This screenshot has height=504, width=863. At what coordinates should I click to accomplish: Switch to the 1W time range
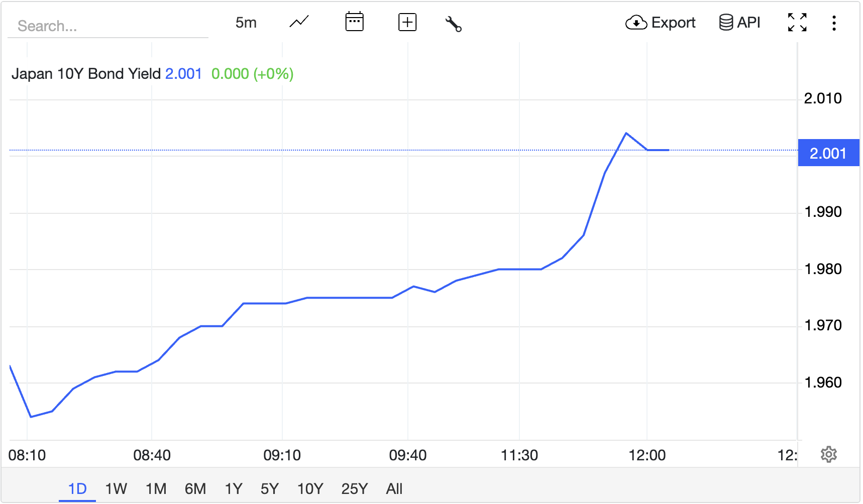(117, 488)
